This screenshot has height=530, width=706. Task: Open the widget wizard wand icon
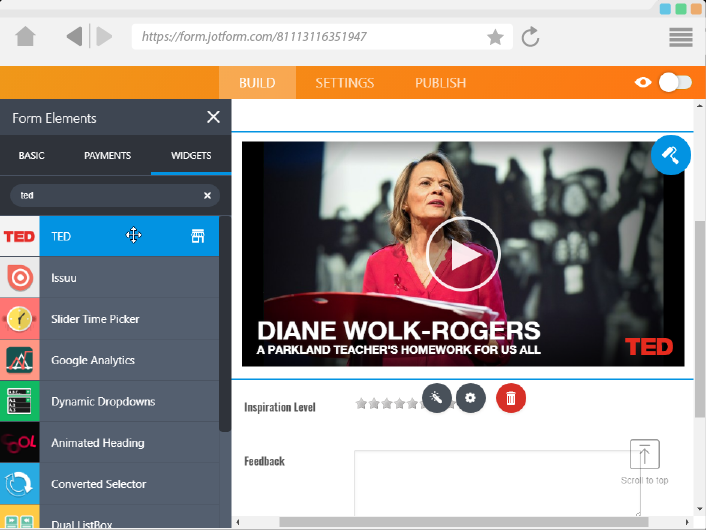(x=437, y=398)
